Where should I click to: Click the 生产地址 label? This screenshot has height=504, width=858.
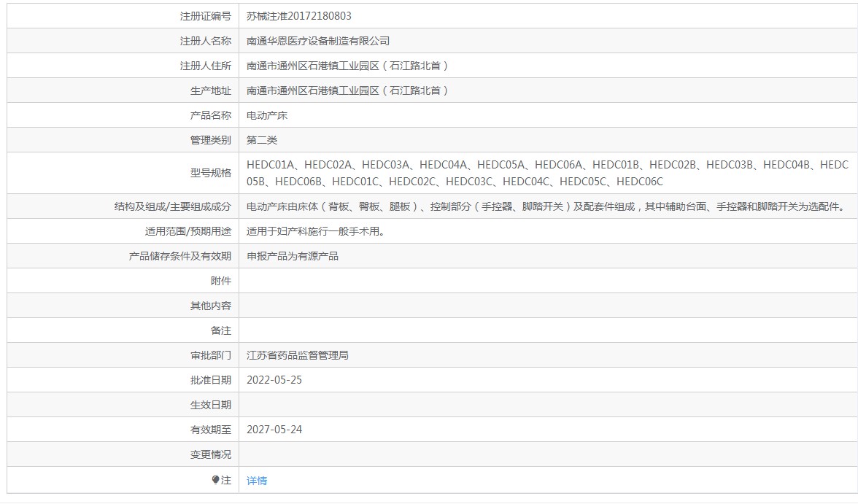tap(211, 91)
